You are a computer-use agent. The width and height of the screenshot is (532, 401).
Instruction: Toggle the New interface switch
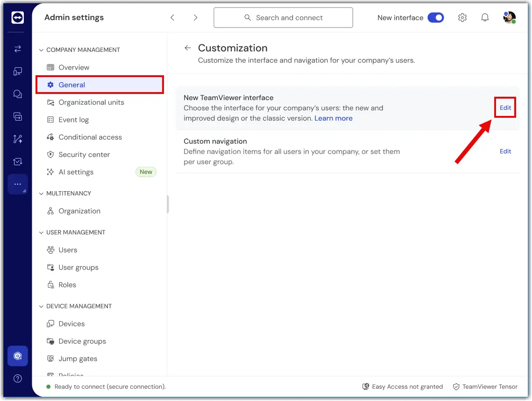coord(436,18)
